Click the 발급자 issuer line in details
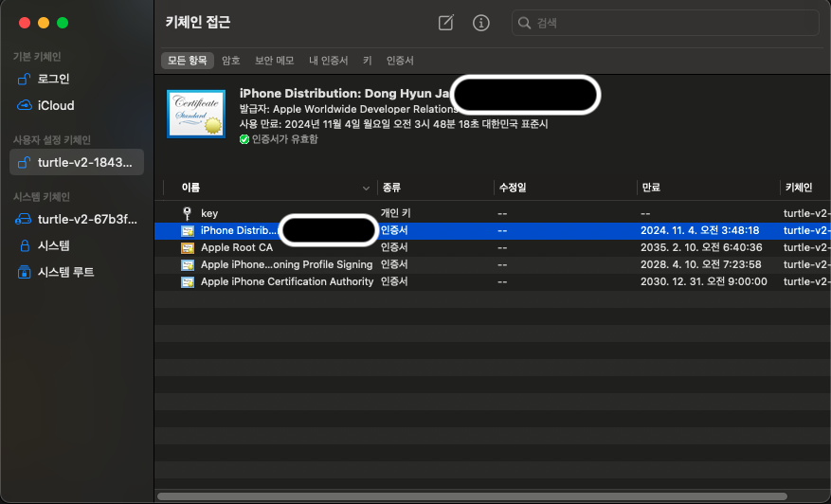The height and width of the screenshot is (504, 831). coord(349,109)
